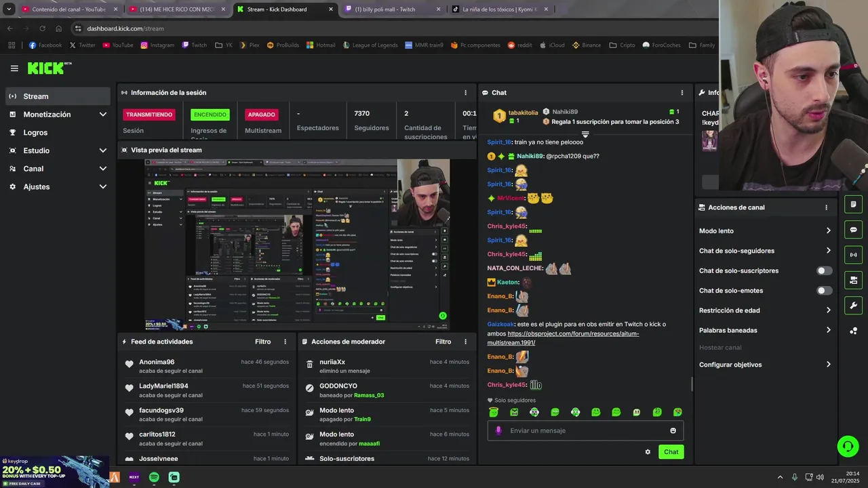Click the topmost document icon in right toolbar

pos(853,205)
